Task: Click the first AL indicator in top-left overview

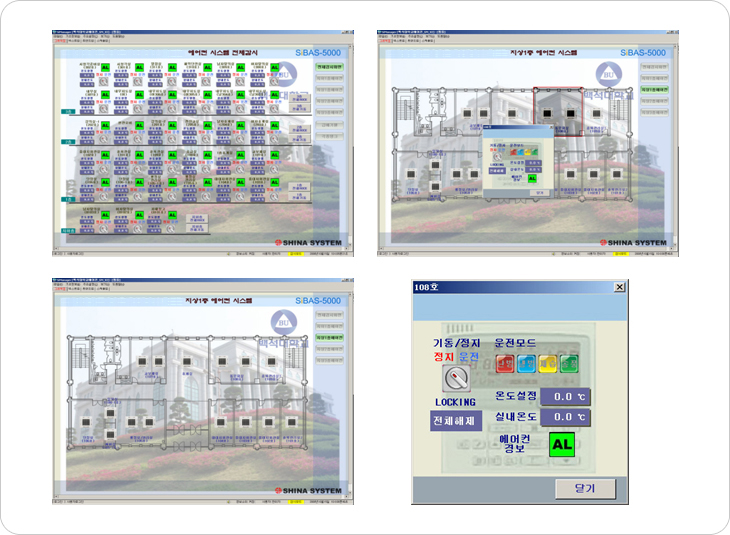Action: click(x=107, y=69)
